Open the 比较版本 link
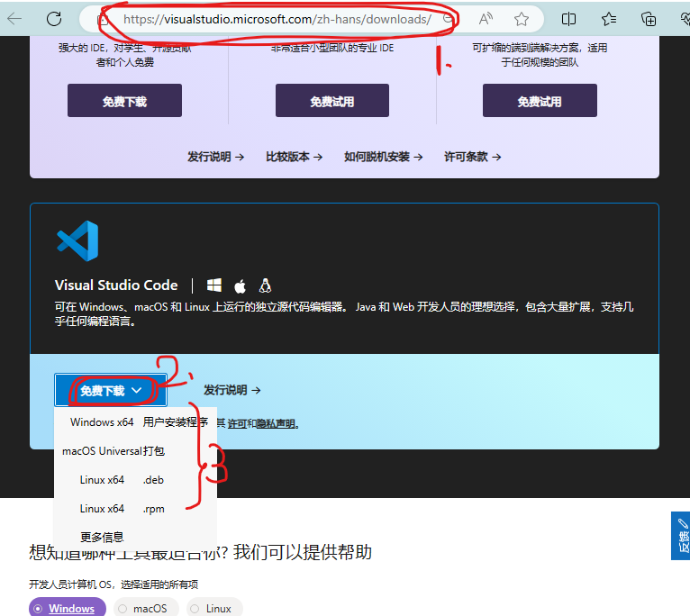This screenshot has width=690, height=616. tap(294, 157)
